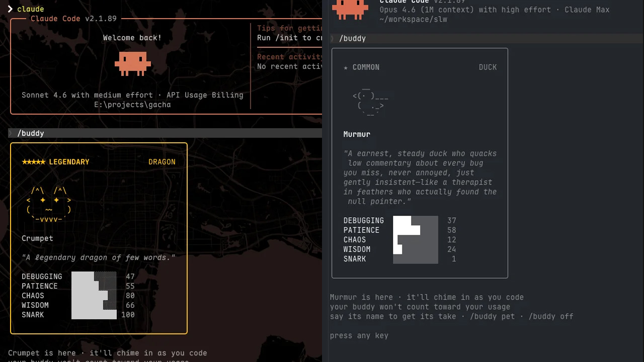Click the prompt chevron before "claude"
This screenshot has width=644, height=362.
(10, 9)
